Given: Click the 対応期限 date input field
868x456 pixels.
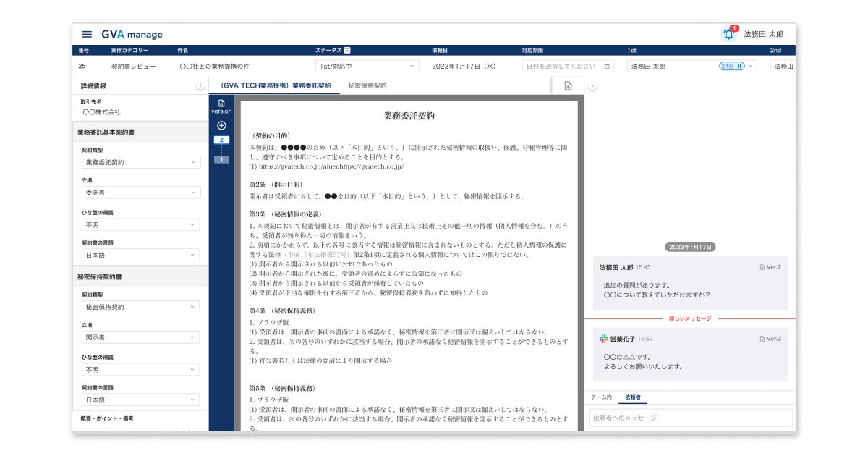Looking at the screenshot, I should click(x=569, y=66).
